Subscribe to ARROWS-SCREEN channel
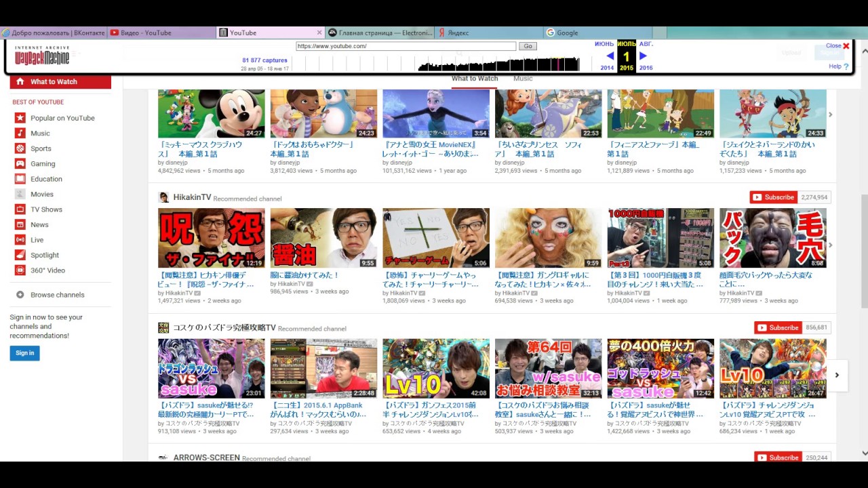 [778, 457]
